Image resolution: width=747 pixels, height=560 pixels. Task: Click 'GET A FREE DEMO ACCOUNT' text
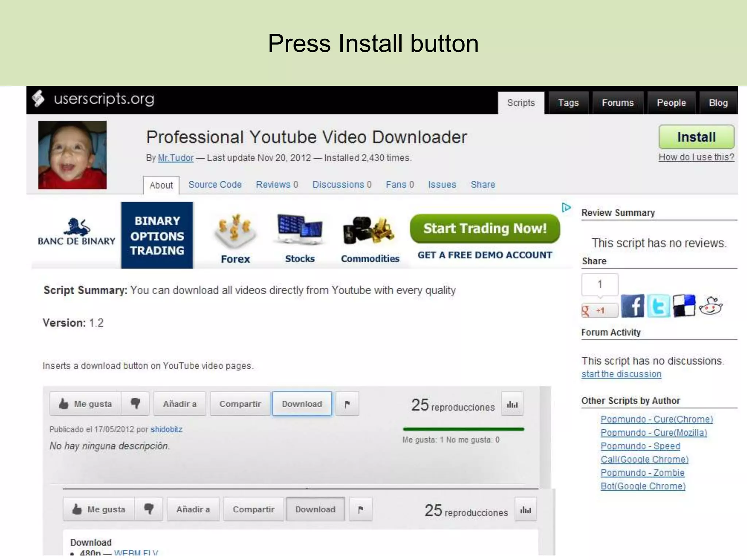click(485, 255)
